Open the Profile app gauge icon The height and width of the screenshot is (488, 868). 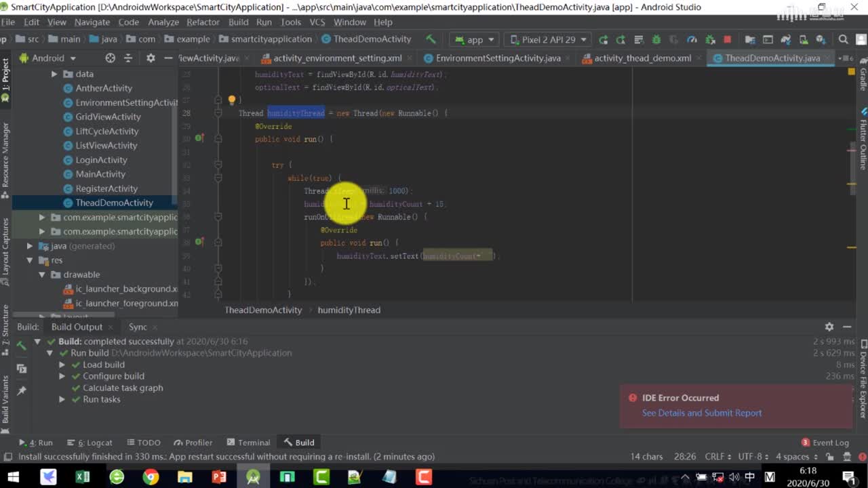692,39
